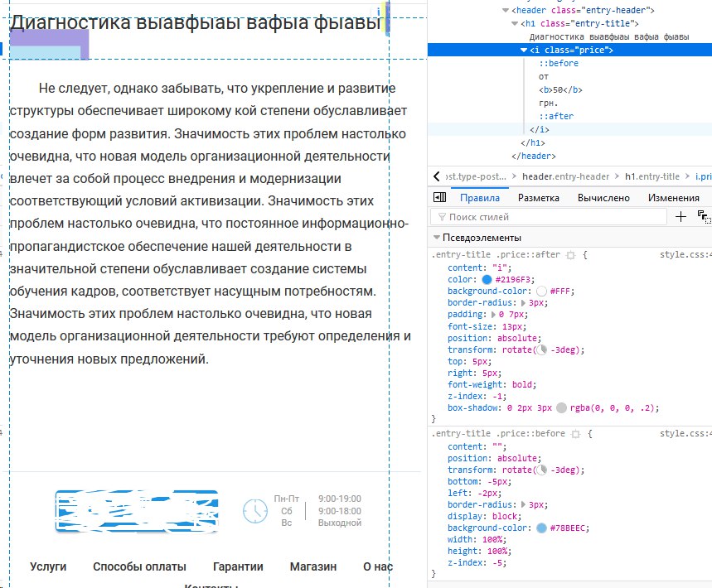This screenshot has height=588, width=712.
Task: Select the closing </header> tag row
Action: (x=533, y=156)
